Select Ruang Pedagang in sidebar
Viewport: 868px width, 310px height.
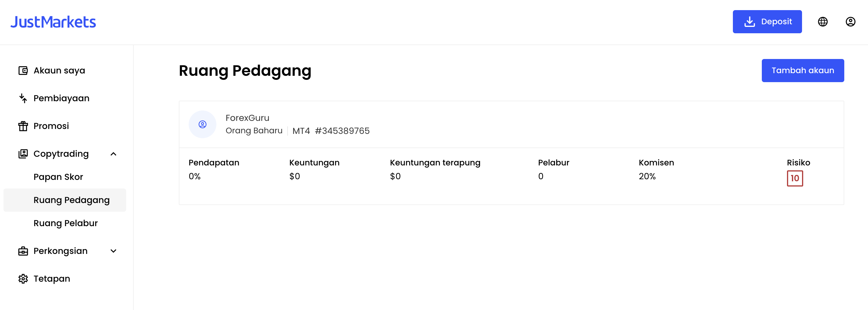(65, 200)
